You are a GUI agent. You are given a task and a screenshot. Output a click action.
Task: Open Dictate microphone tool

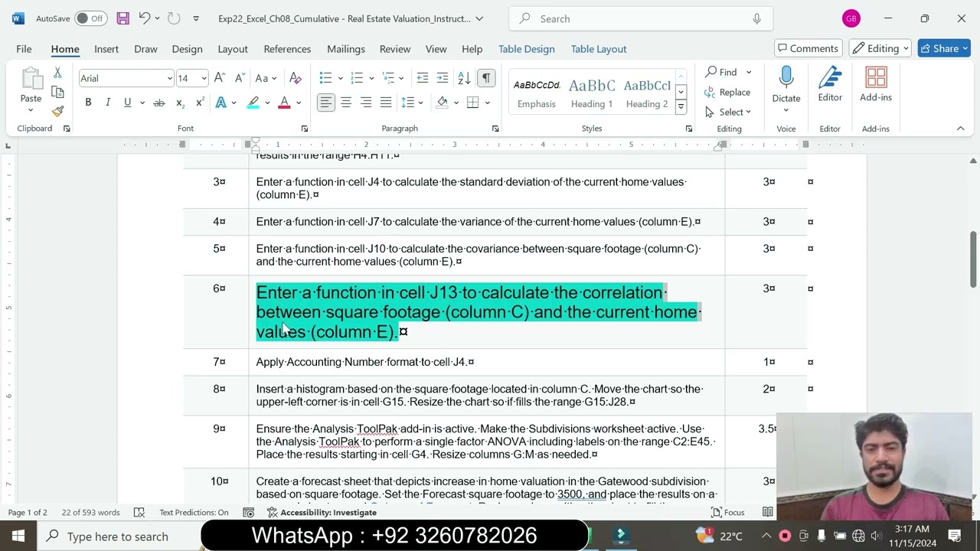tap(786, 84)
